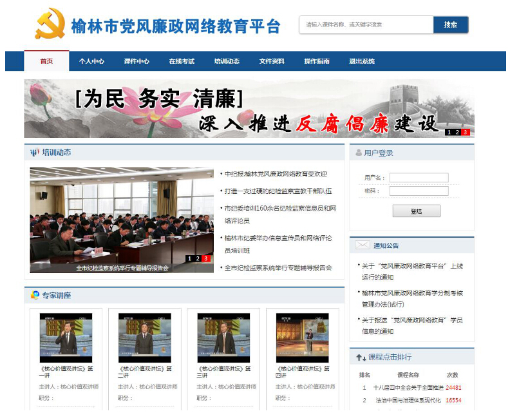Click the 通知公告 envelope icon
Viewport: 510px width, 420px height.
point(363,245)
